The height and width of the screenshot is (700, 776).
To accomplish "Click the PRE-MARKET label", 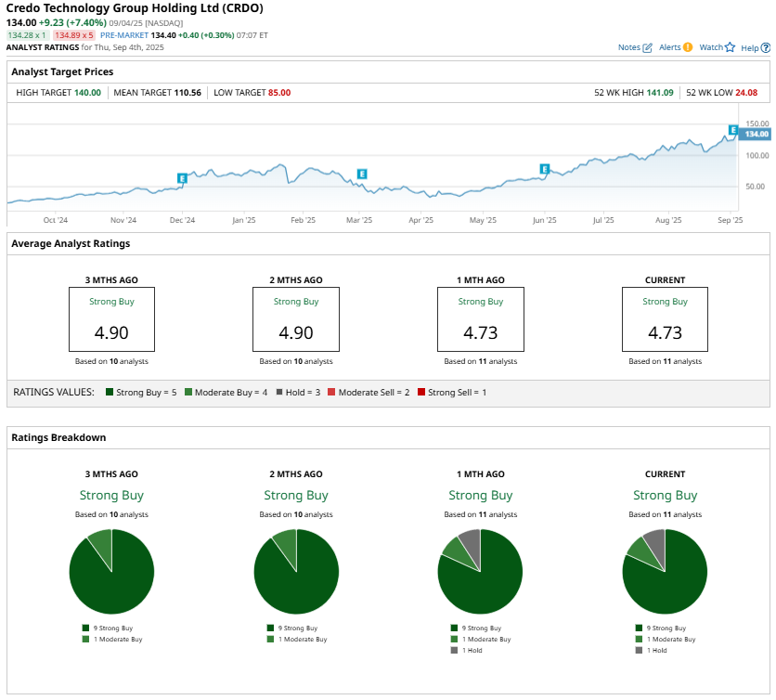I will point(124,35).
